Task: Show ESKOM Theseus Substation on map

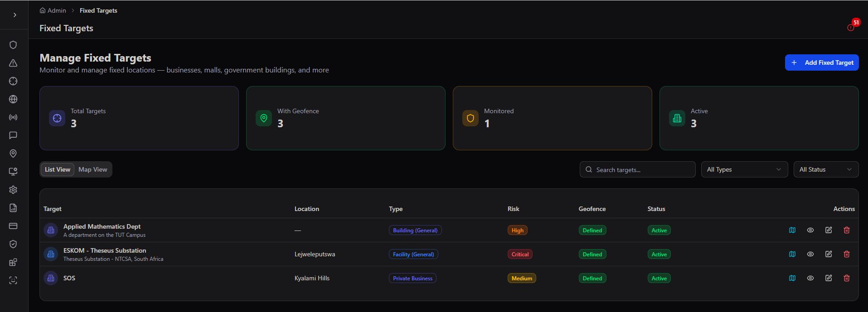Action: (x=792, y=254)
